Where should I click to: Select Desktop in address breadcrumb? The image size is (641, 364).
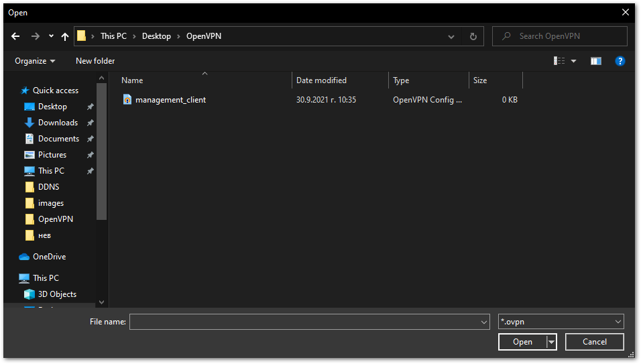pyautogui.click(x=157, y=36)
